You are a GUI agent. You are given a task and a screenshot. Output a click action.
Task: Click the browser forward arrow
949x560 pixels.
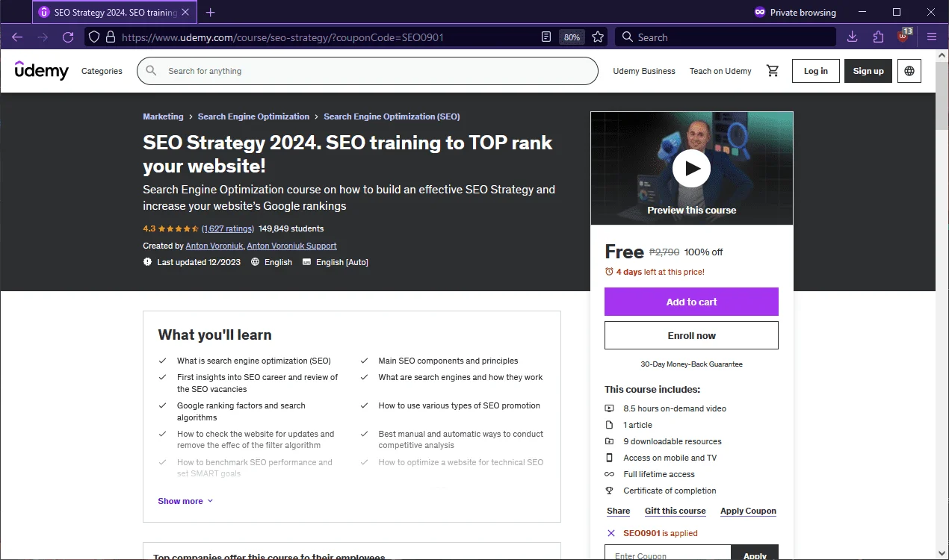[x=43, y=37]
